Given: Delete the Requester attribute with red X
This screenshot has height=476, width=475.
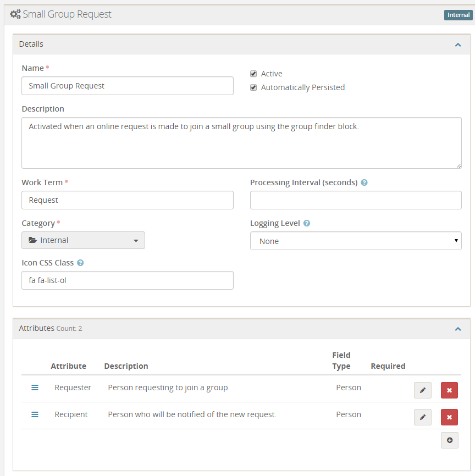Looking at the screenshot, I should click(x=449, y=390).
